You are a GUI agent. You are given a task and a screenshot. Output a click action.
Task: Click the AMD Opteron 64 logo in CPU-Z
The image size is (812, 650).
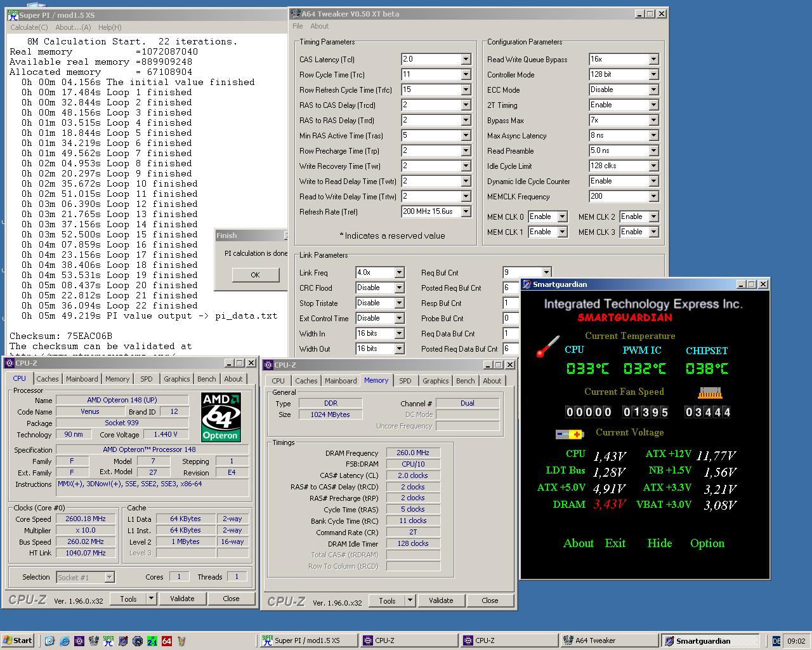(221, 417)
